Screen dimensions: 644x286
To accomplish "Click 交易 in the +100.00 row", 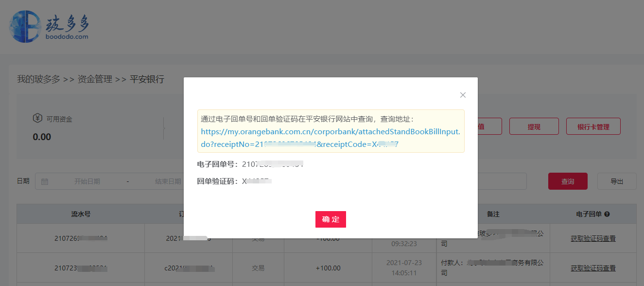I will 258,268.
